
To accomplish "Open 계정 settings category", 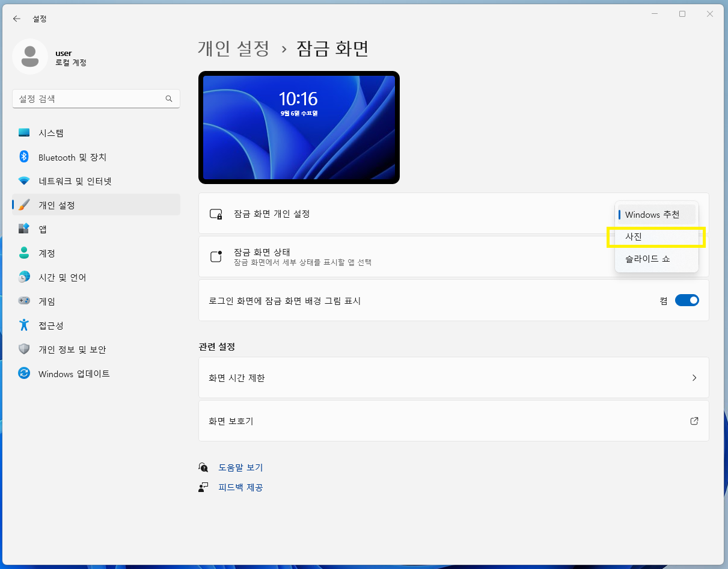I will pos(96,253).
